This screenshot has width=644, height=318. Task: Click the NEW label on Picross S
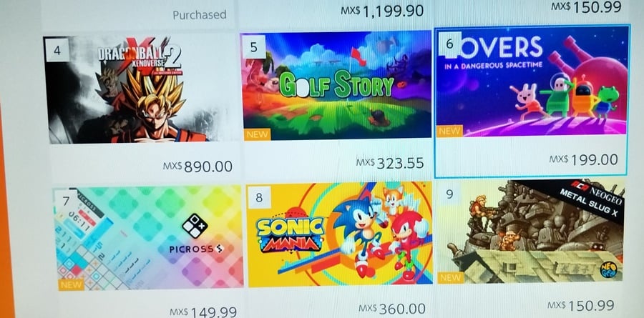pos(71,284)
